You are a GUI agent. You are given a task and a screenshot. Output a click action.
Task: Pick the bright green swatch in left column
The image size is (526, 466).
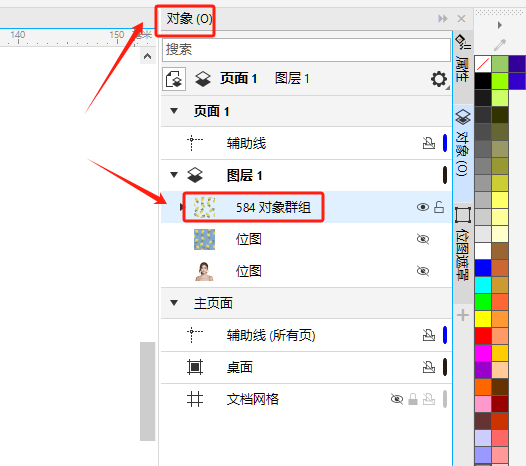483,302
